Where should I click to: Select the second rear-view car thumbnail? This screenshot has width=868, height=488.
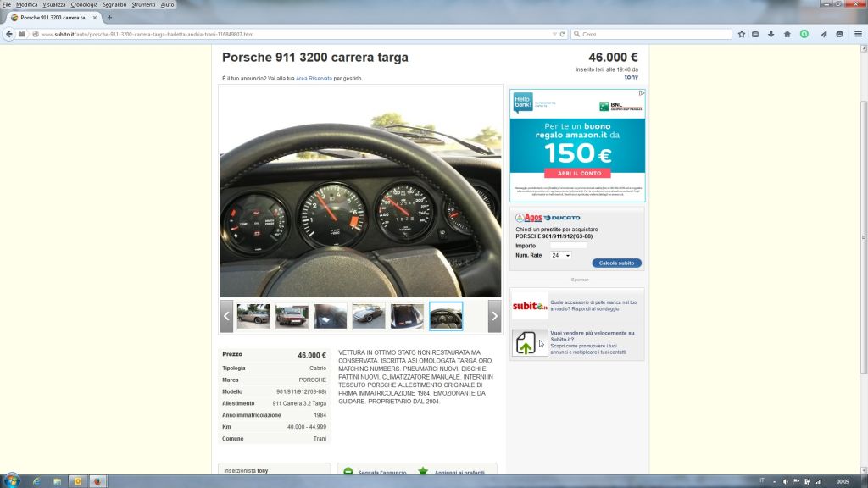[292, 317]
